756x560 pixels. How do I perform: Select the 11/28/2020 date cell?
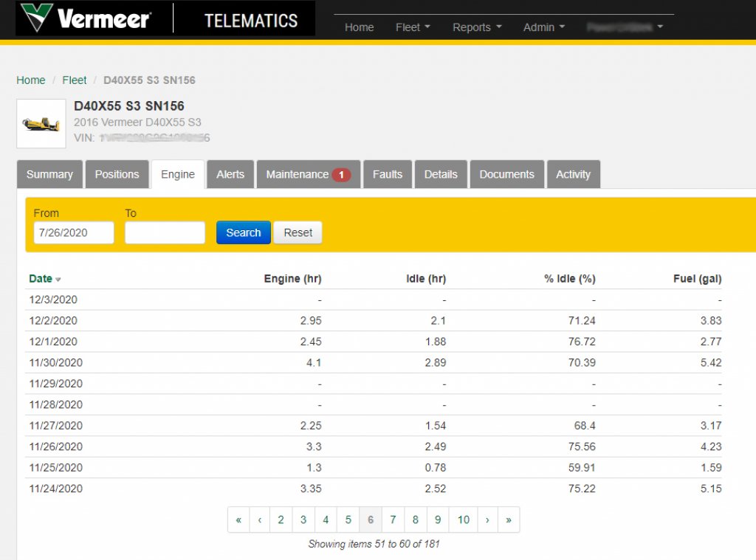coord(56,405)
